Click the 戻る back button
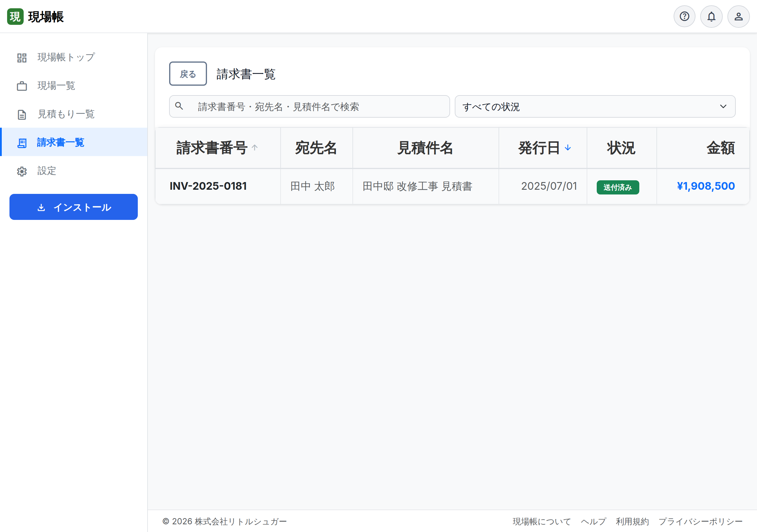This screenshot has width=757, height=532. pyautogui.click(x=188, y=74)
